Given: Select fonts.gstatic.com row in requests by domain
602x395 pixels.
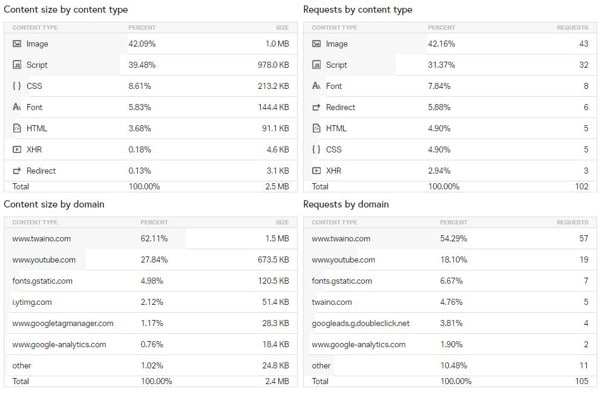Looking at the screenshot, I should pos(450,281).
